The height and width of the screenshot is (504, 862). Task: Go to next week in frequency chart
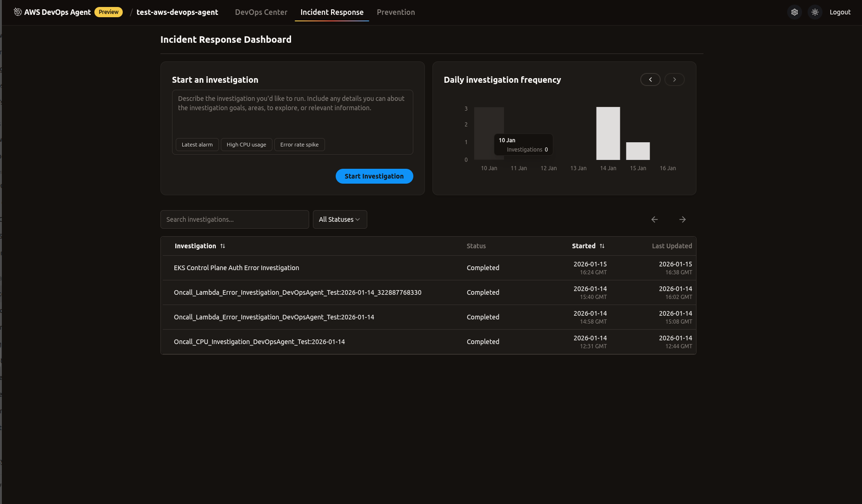tap(675, 80)
